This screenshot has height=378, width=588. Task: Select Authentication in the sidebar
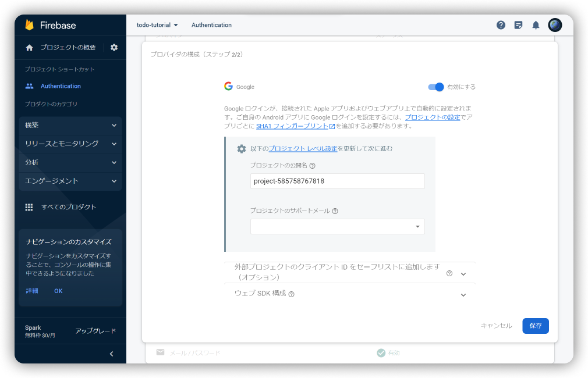pos(61,86)
